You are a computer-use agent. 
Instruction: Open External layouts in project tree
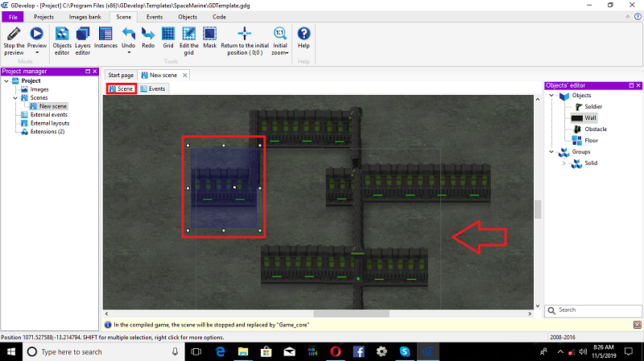50,123
